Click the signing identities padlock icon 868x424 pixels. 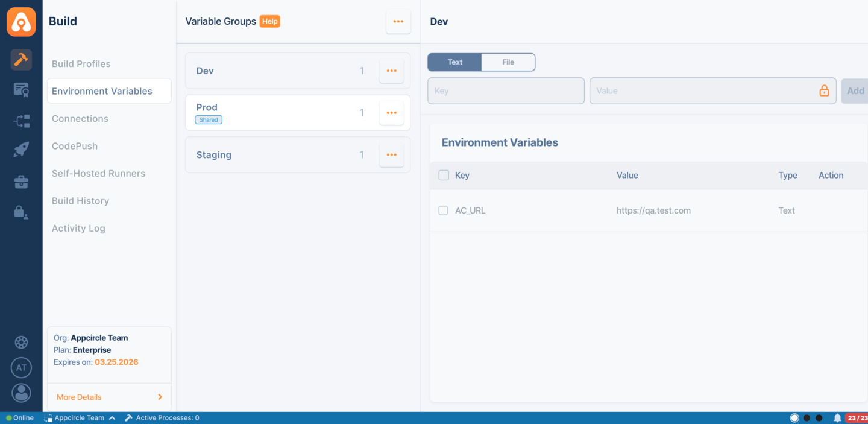click(x=21, y=212)
